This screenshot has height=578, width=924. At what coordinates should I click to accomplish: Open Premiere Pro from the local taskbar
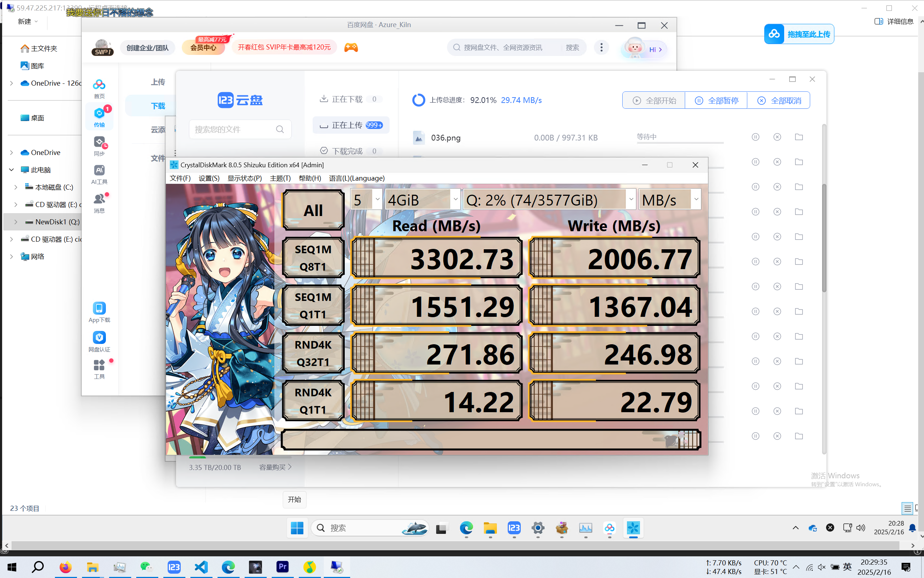tap(283, 567)
